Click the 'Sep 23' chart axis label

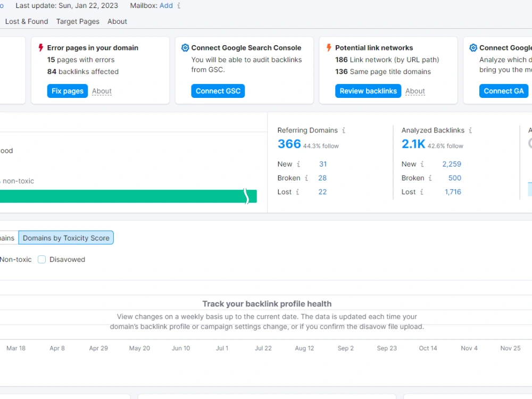[x=387, y=348]
